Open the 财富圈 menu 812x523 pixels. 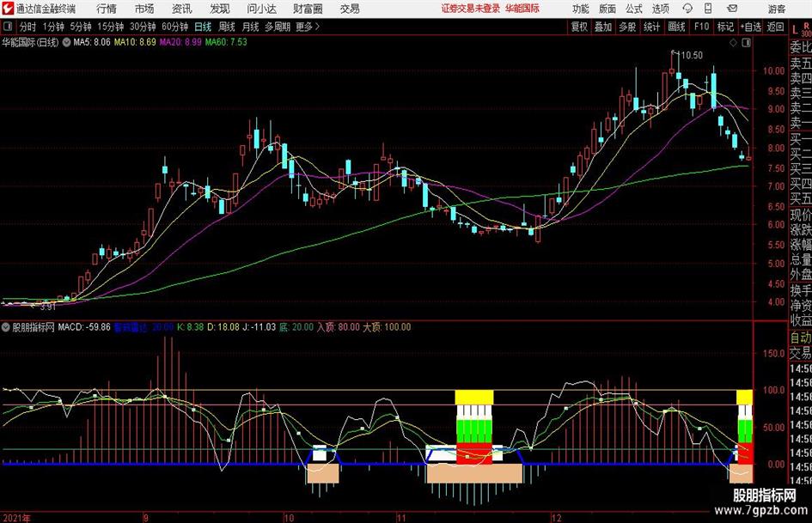[308, 9]
